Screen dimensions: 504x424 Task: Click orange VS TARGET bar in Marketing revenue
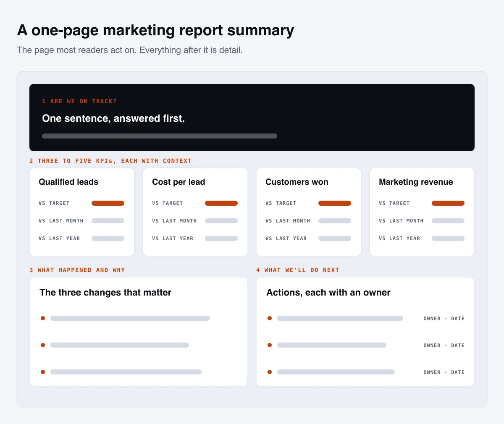[448, 203]
